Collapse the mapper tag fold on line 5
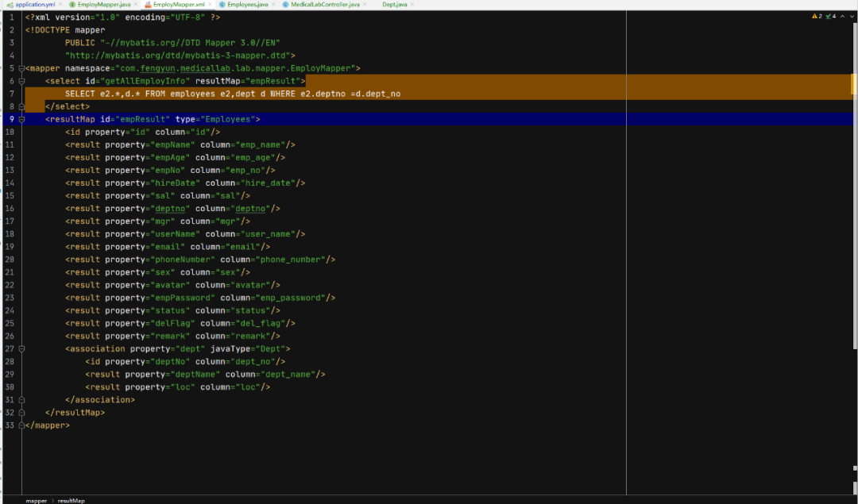The height and width of the screenshot is (504, 858). point(21,68)
